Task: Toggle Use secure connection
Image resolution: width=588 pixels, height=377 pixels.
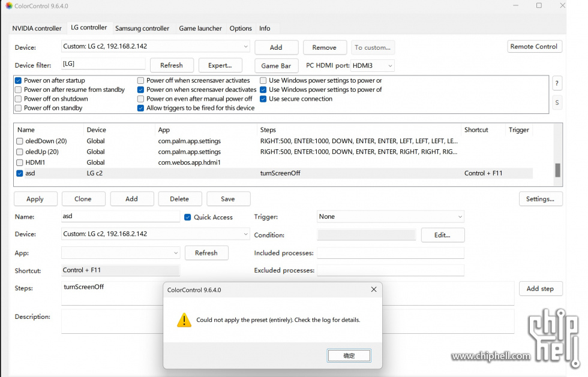Action: 263,98
